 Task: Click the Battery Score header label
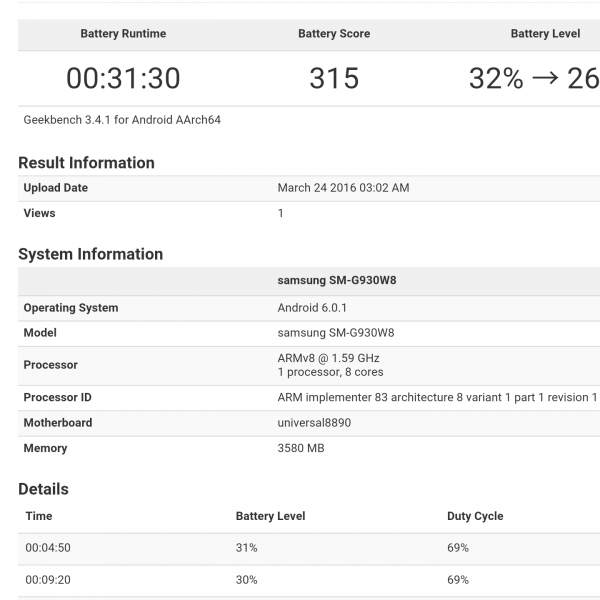click(334, 34)
